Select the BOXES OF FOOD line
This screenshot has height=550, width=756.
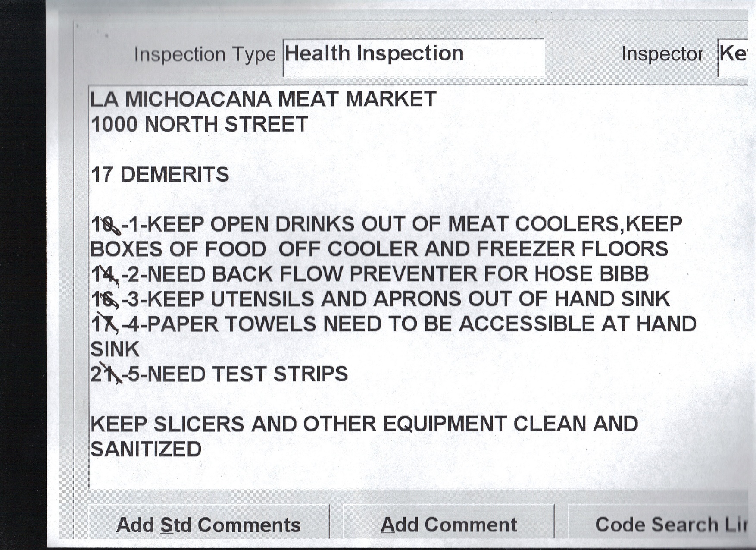point(379,249)
